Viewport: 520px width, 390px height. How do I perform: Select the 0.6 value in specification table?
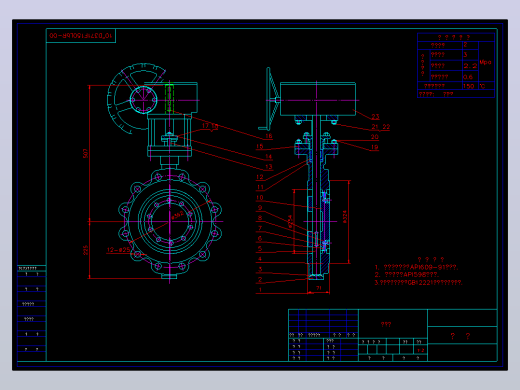[x=468, y=77]
